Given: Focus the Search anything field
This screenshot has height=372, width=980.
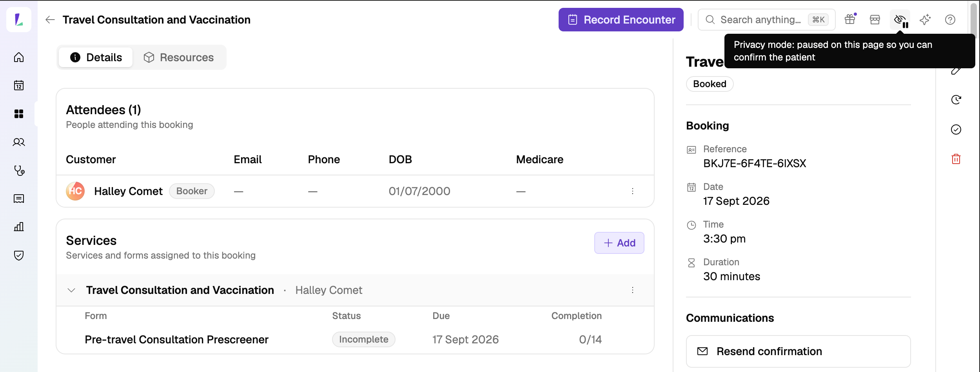Looking at the screenshot, I should click(x=766, y=20).
